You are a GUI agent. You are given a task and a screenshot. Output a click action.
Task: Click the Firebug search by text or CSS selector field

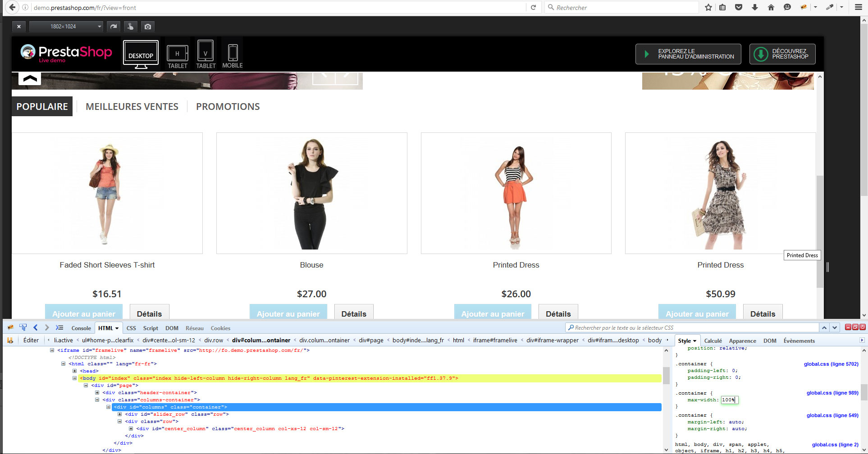click(x=692, y=327)
